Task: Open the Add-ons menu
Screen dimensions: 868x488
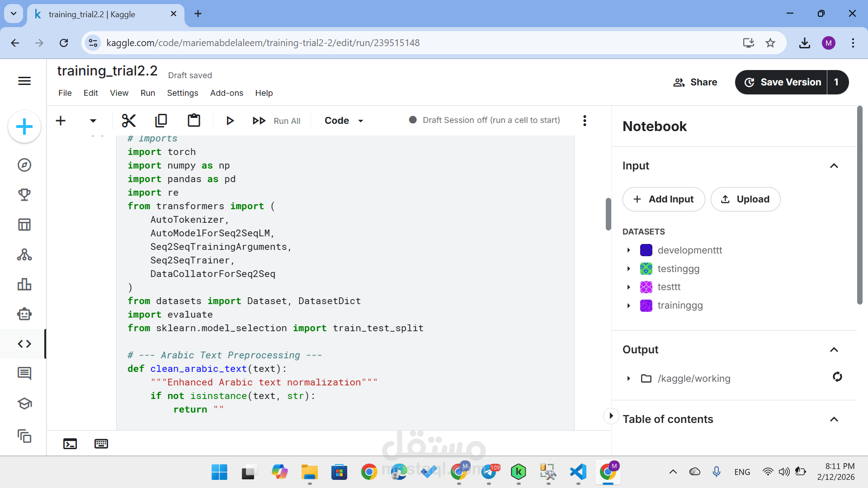Action: (226, 93)
